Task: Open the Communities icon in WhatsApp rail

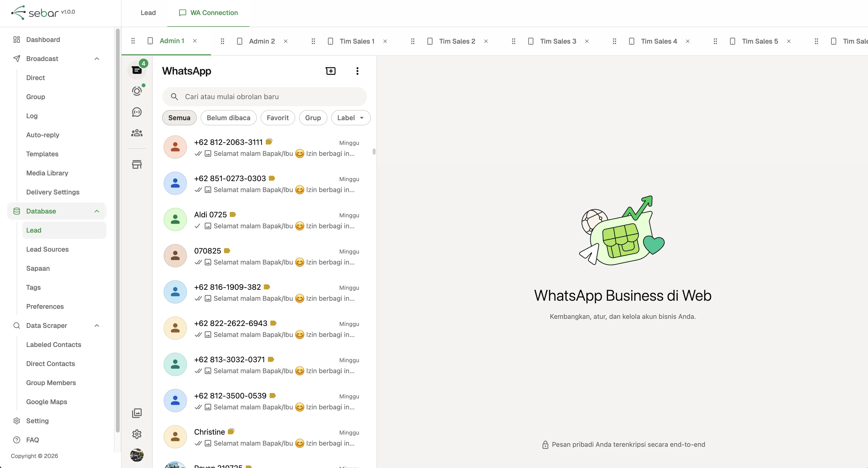Action: coord(137,133)
